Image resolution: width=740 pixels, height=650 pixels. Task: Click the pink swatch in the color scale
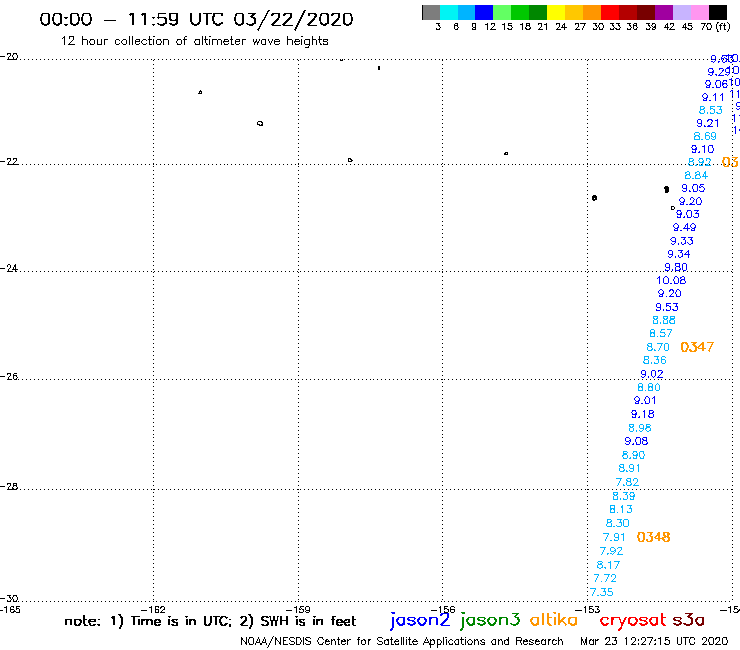tap(699, 12)
